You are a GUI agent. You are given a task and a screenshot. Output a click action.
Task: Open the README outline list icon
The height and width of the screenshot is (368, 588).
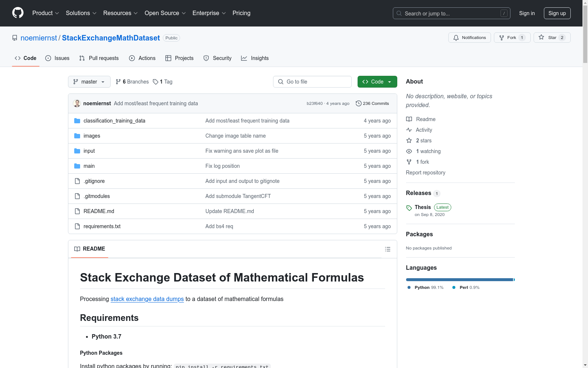[388, 249]
